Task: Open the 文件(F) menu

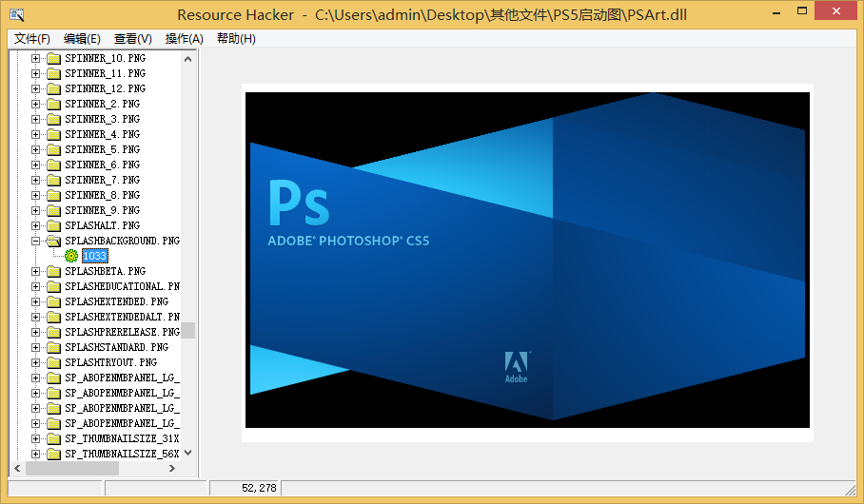Action: 32,39
